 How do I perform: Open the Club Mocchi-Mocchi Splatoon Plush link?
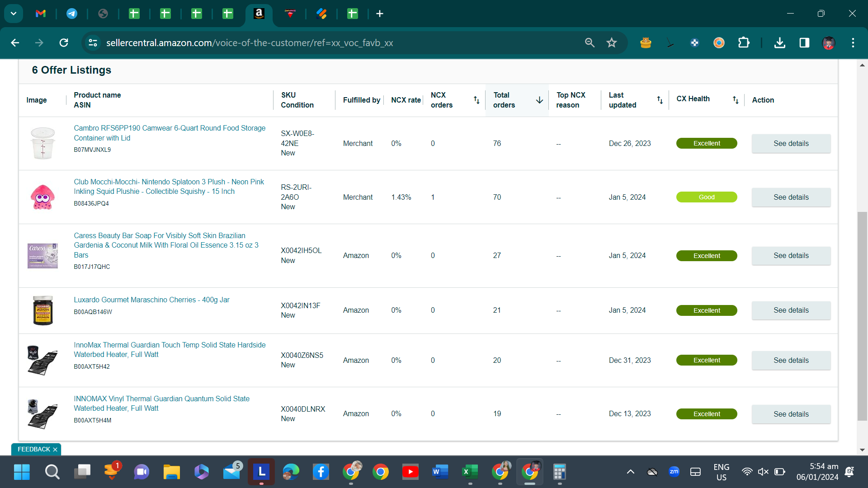[169, 187]
